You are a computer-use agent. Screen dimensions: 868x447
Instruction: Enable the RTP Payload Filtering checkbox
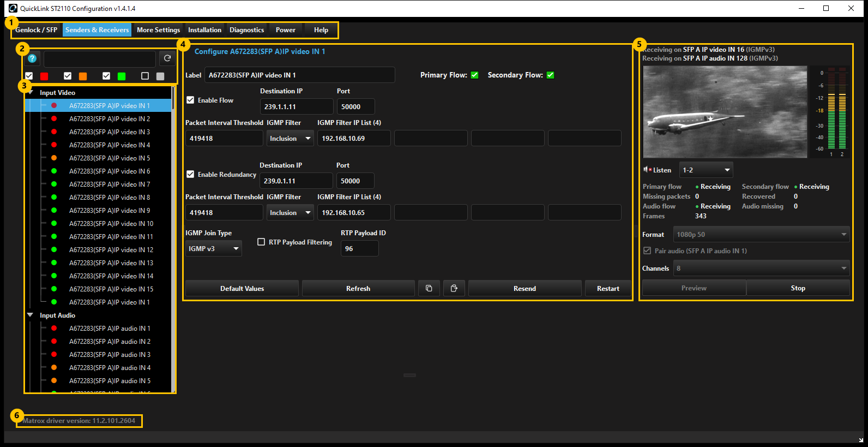[261, 242]
